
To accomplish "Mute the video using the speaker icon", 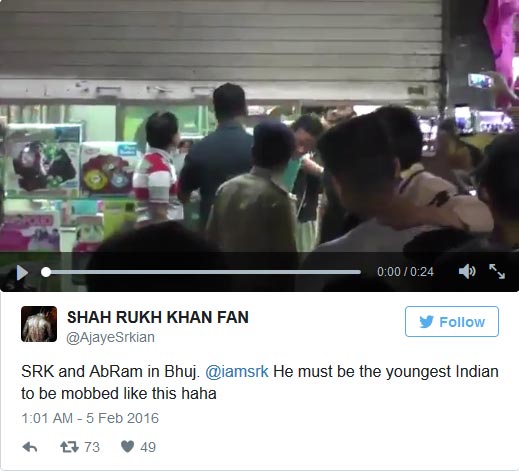I will pyautogui.click(x=467, y=272).
